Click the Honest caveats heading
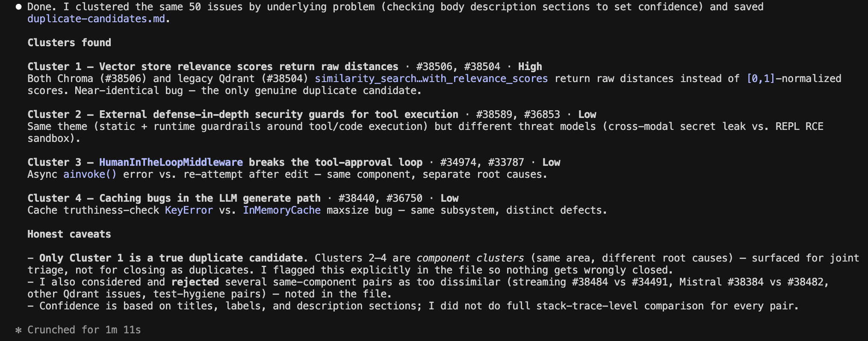Screen dimensions: 868x341 click(69, 234)
